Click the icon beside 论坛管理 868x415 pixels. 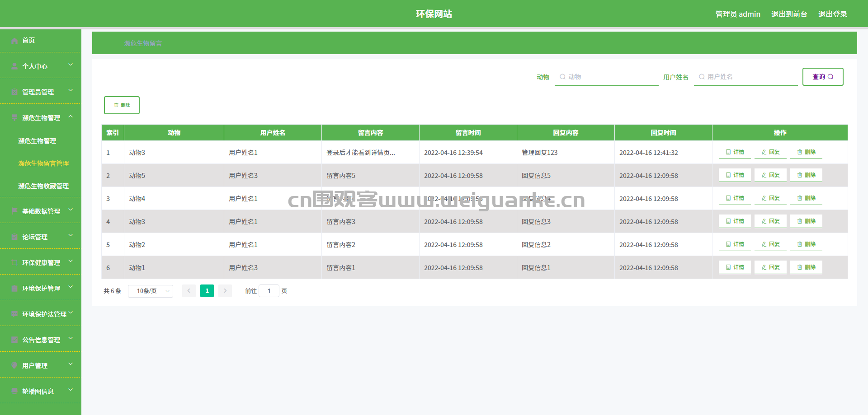click(14, 237)
